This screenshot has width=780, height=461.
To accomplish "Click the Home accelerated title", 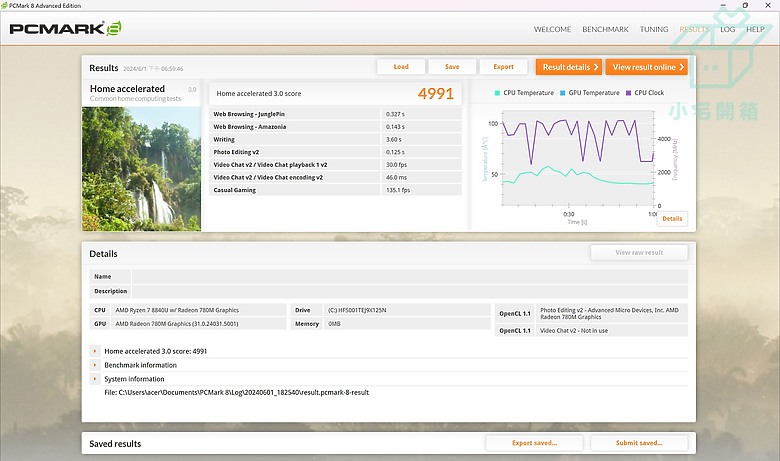I will click(127, 89).
